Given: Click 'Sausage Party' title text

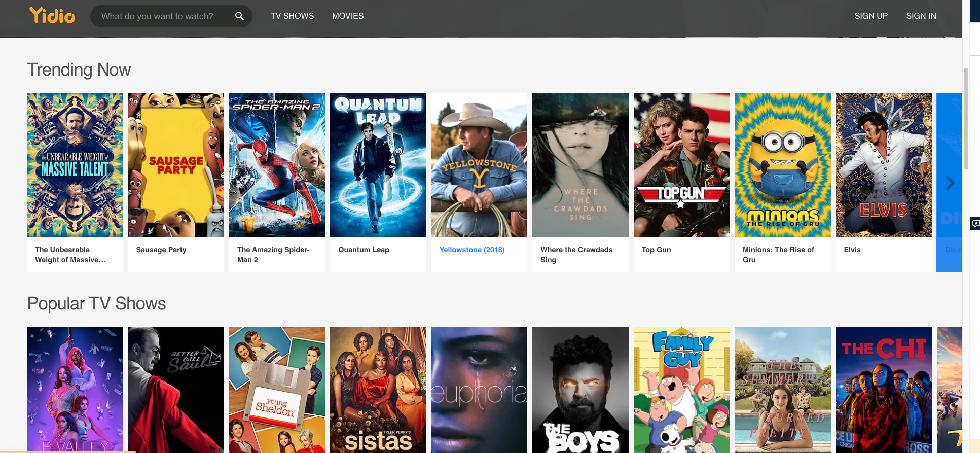Looking at the screenshot, I should click(x=161, y=250).
